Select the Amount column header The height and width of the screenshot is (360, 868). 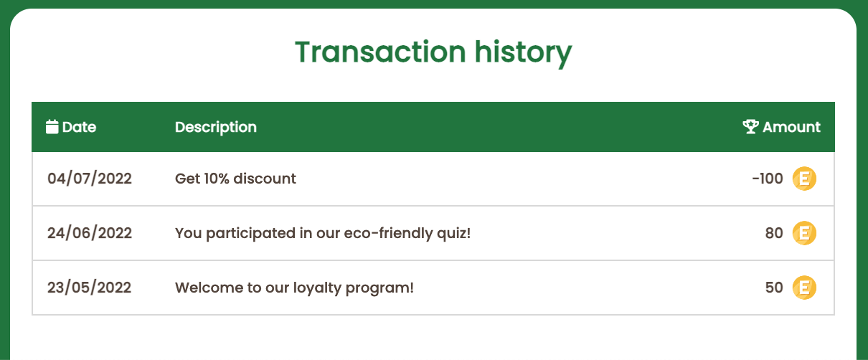click(781, 127)
